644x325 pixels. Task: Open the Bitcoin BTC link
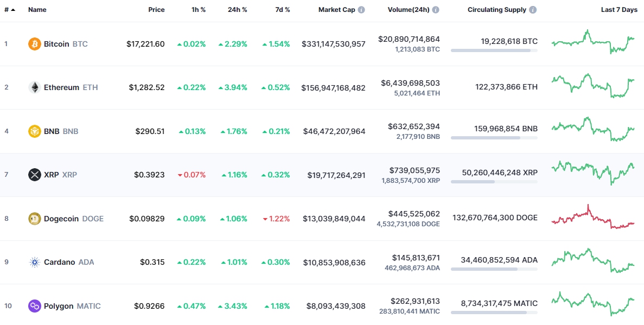(66, 44)
